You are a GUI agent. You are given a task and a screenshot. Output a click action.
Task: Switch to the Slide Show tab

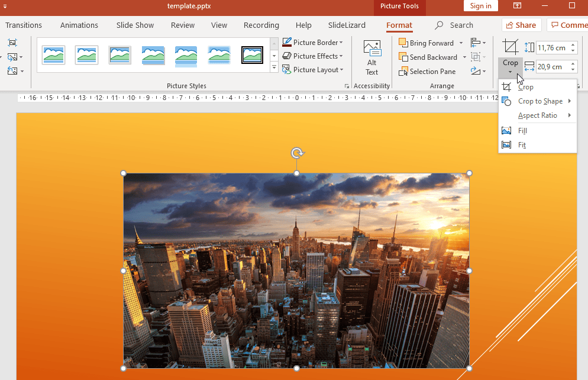135,25
